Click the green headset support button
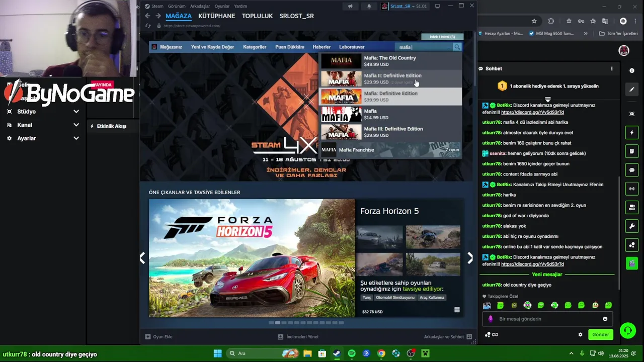This screenshot has width=644, height=362. point(628,330)
